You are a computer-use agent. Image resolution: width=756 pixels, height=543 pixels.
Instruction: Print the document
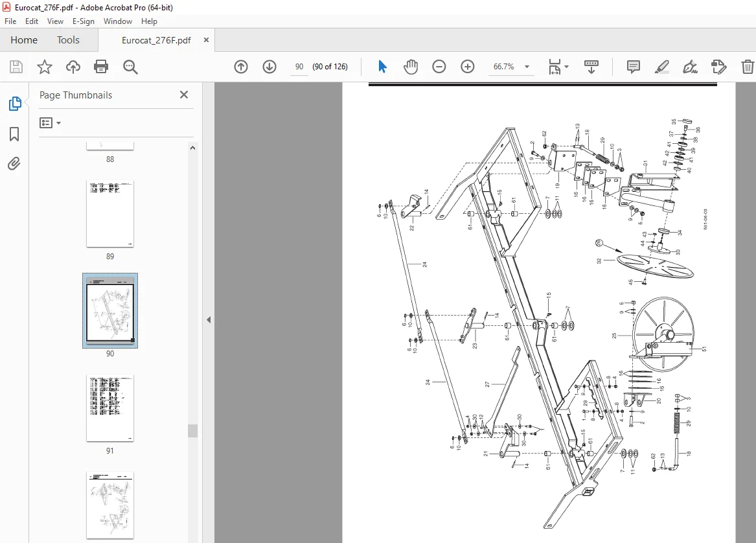coord(101,67)
